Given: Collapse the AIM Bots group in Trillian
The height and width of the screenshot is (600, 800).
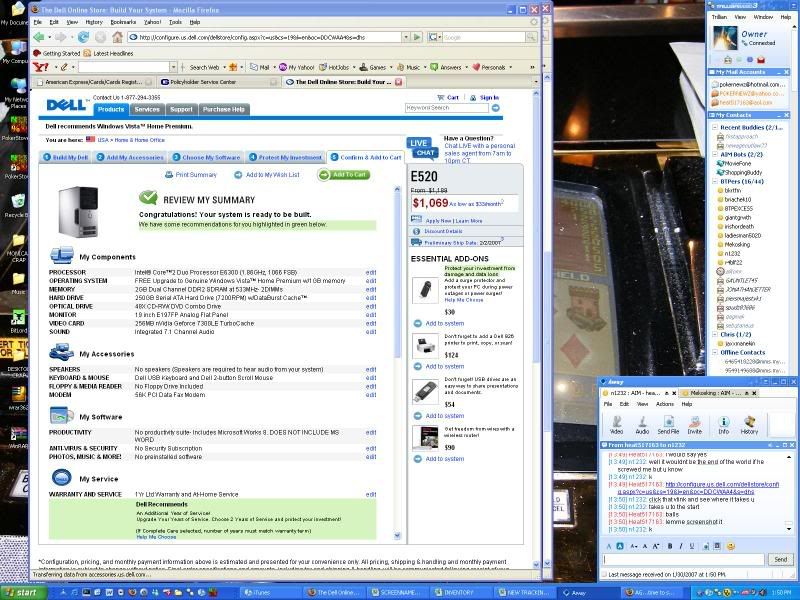Looking at the screenshot, I should coord(715,154).
